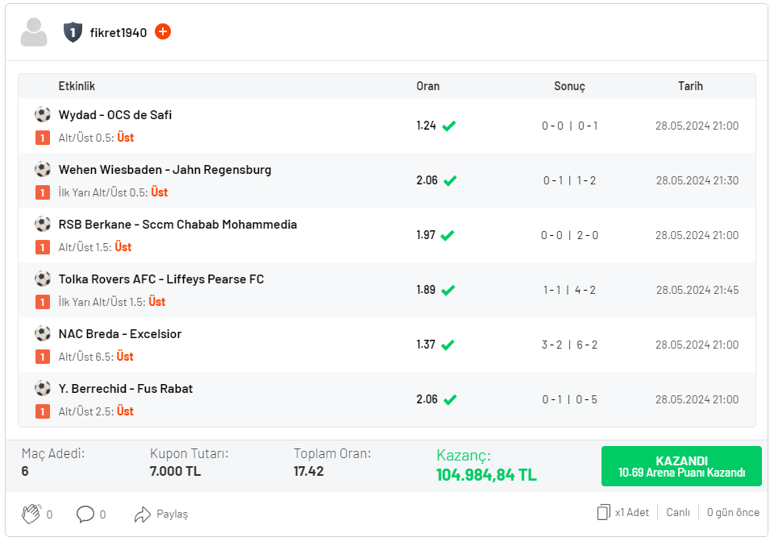Open the comments bubble icon

[86, 514]
